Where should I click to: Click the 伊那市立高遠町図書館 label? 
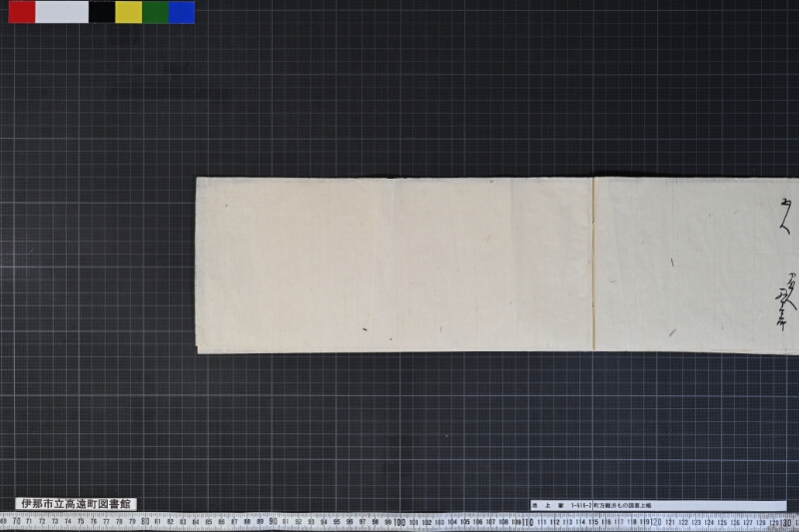(76, 504)
